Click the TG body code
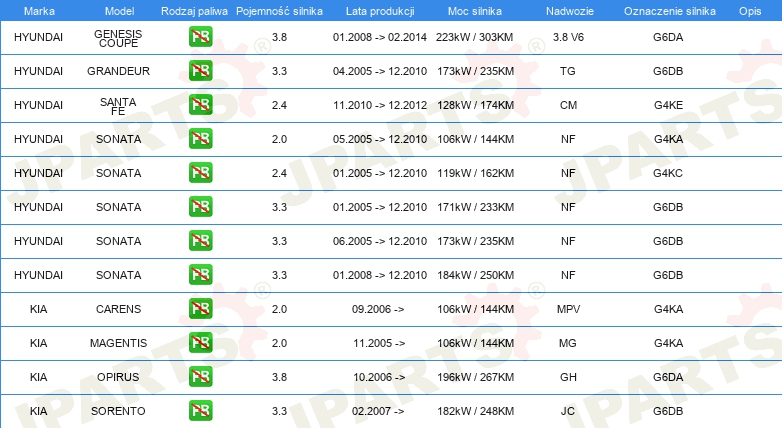 (x=568, y=71)
